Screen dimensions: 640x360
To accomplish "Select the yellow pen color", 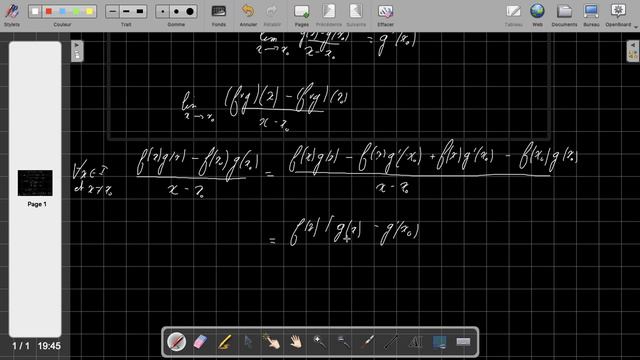I will (89, 11).
